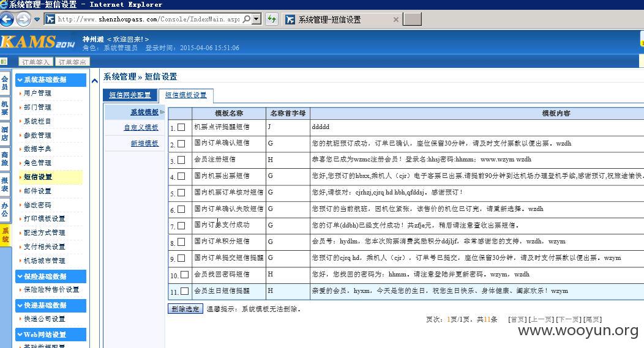This screenshot has height=348, width=644.
Task: Open the 办公 side module tab
Action: (5, 209)
